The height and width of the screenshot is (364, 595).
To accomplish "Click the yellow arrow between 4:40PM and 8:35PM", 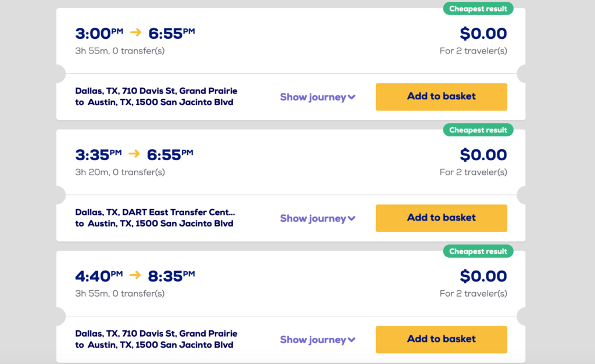I will (135, 275).
